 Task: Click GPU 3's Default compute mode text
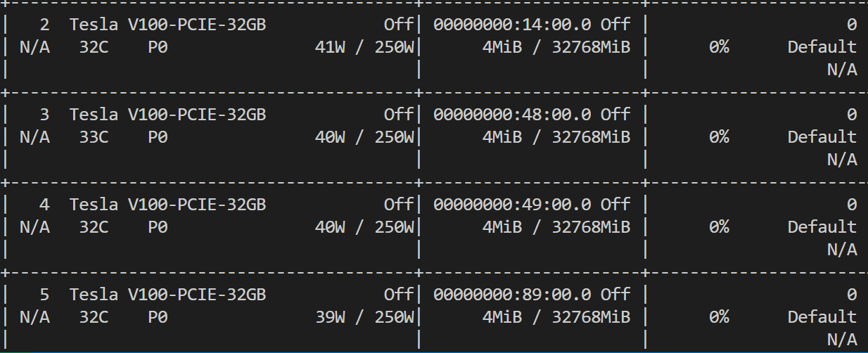tap(822, 137)
